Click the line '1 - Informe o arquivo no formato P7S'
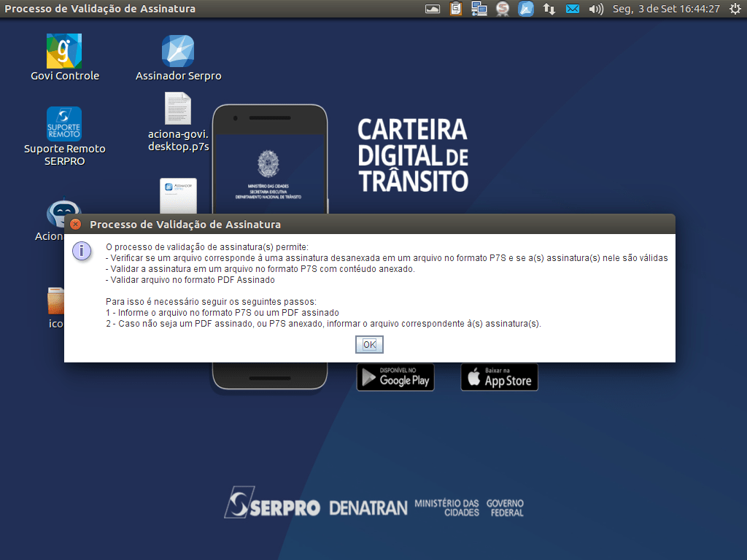Viewport: 747px width, 560px height. 222,313
